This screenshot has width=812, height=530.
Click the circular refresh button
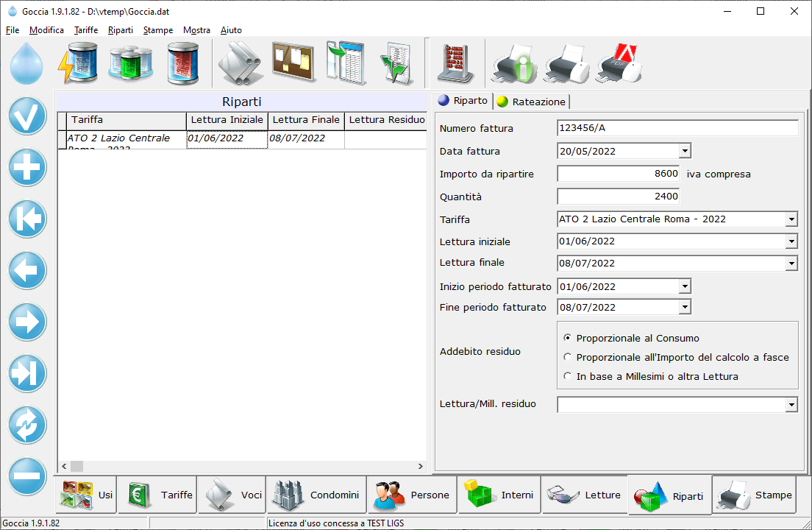27,425
